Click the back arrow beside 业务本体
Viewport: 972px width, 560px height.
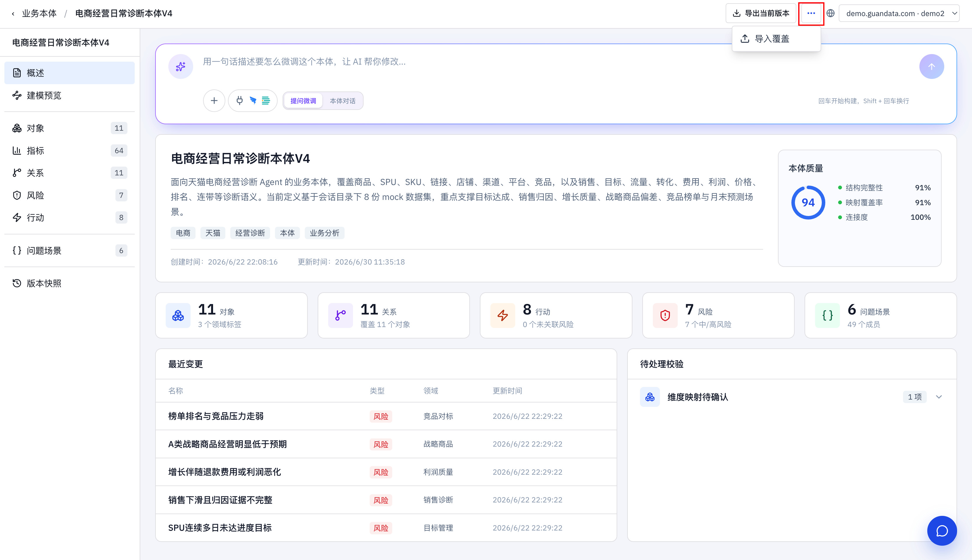coord(13,13)
